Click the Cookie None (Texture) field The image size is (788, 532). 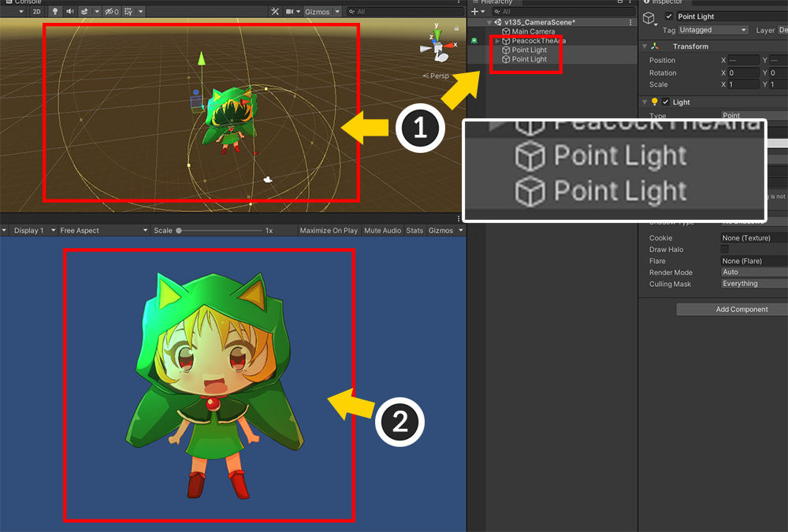[x=754, y=238]
